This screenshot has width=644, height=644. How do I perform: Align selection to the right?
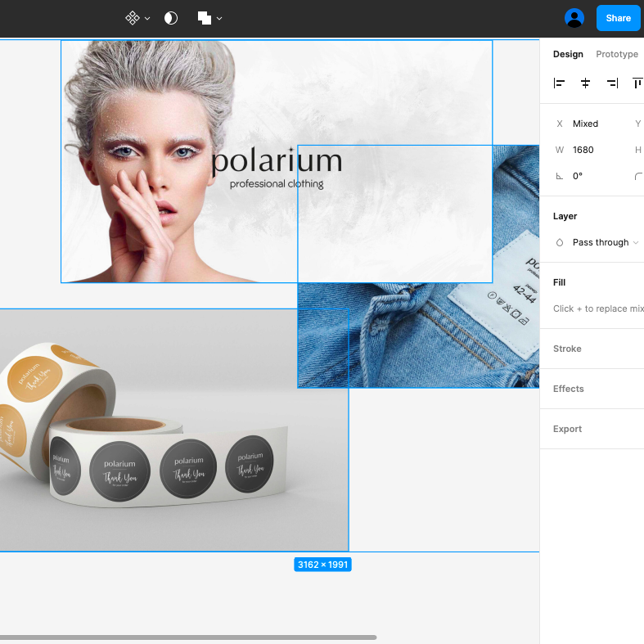click(612, 83)
